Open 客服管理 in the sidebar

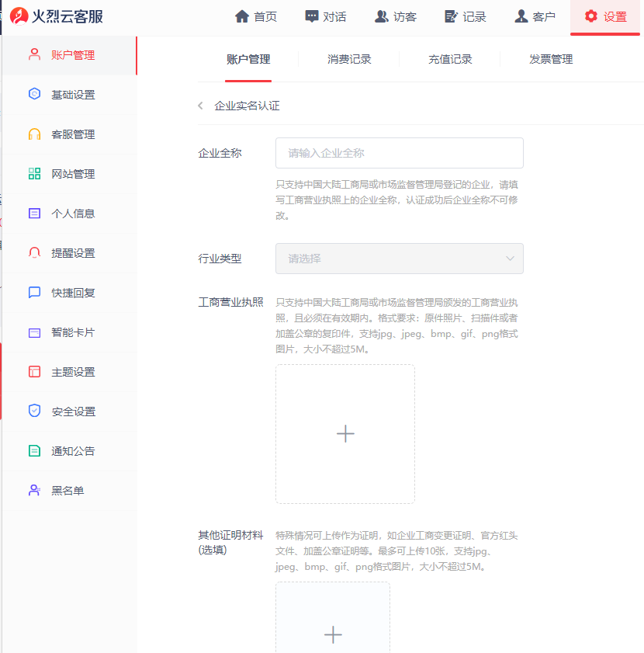(70, 134)
